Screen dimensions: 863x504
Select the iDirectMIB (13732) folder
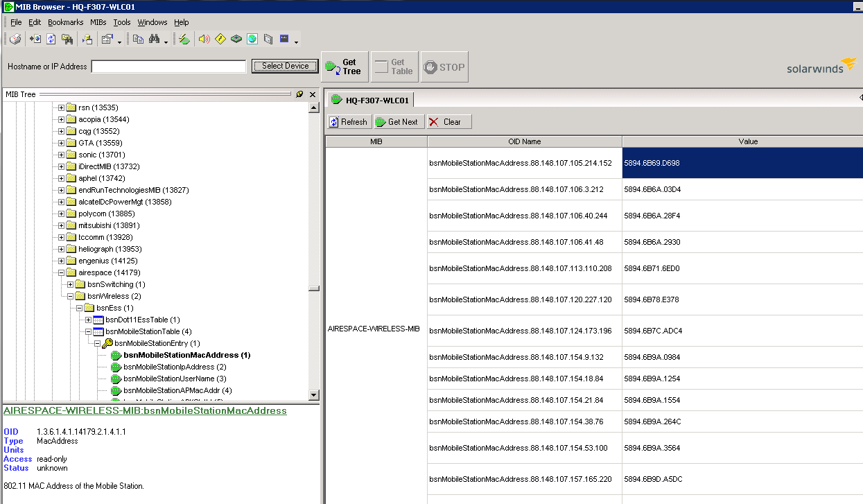click(x=109, y=166)
